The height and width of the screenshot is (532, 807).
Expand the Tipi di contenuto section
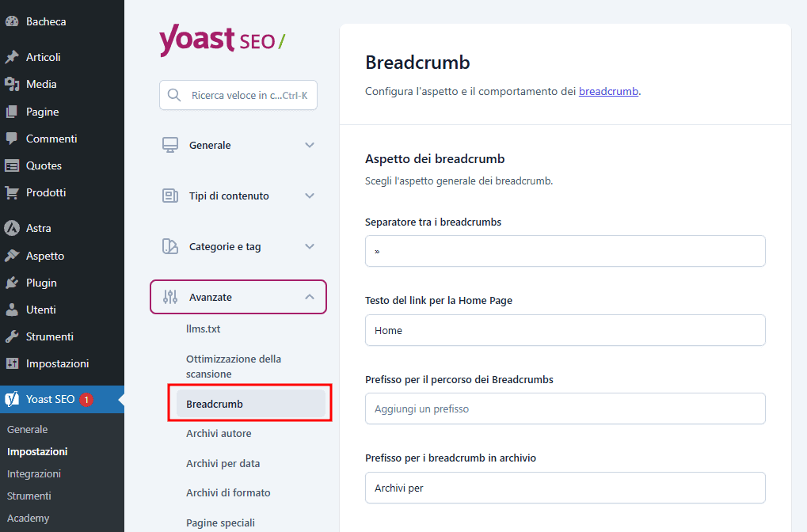pos(309,196)
